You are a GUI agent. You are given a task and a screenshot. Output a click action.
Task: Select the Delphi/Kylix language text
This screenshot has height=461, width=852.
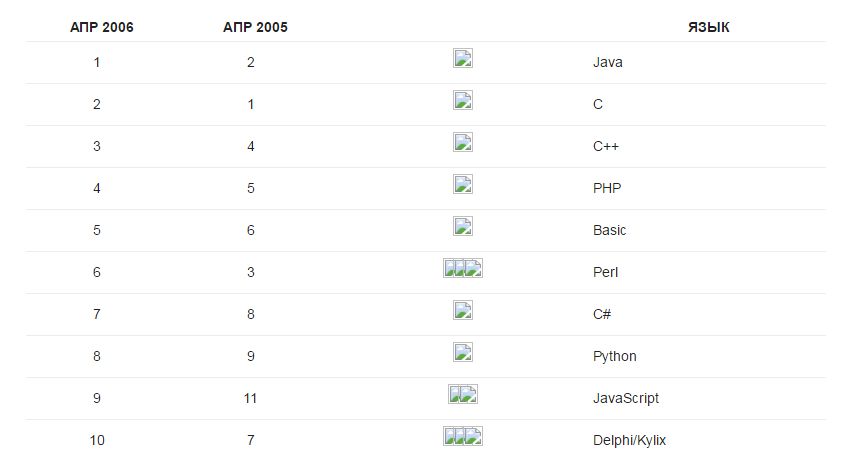[x=629, y=440]
